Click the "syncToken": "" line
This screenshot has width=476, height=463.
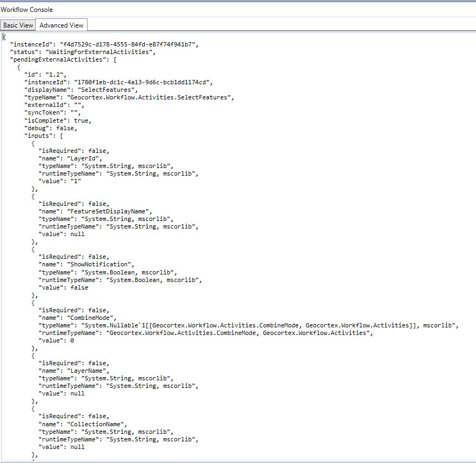pyautogui.click(x=52, y=113)
